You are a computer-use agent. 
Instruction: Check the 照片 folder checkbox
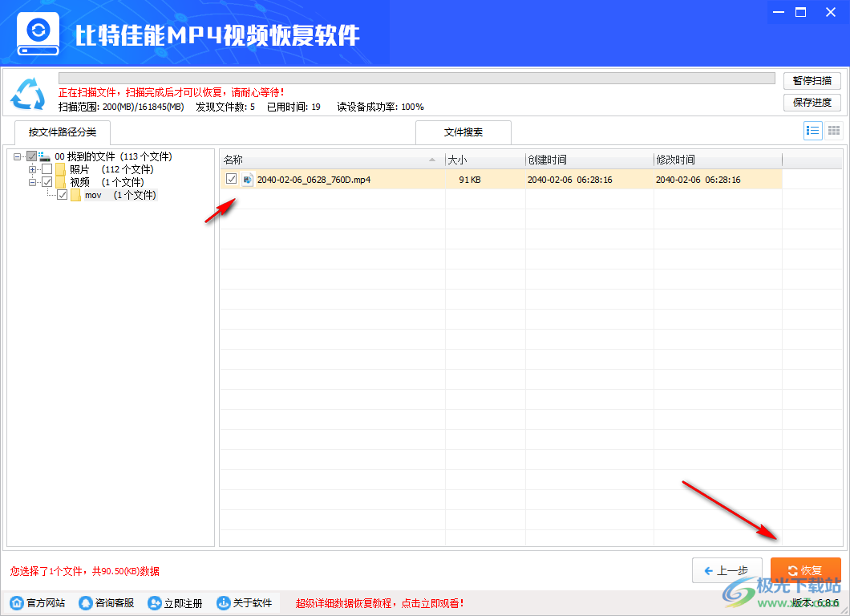[x=47, y=169]
